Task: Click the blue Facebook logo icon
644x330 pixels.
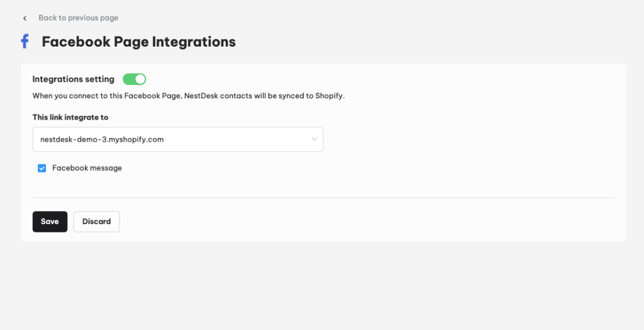Action: pos(25,42)
